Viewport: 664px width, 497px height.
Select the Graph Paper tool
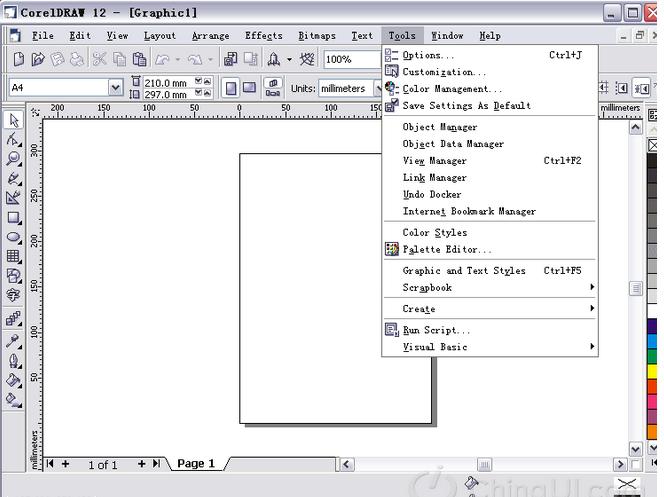[x=14, y=257]
